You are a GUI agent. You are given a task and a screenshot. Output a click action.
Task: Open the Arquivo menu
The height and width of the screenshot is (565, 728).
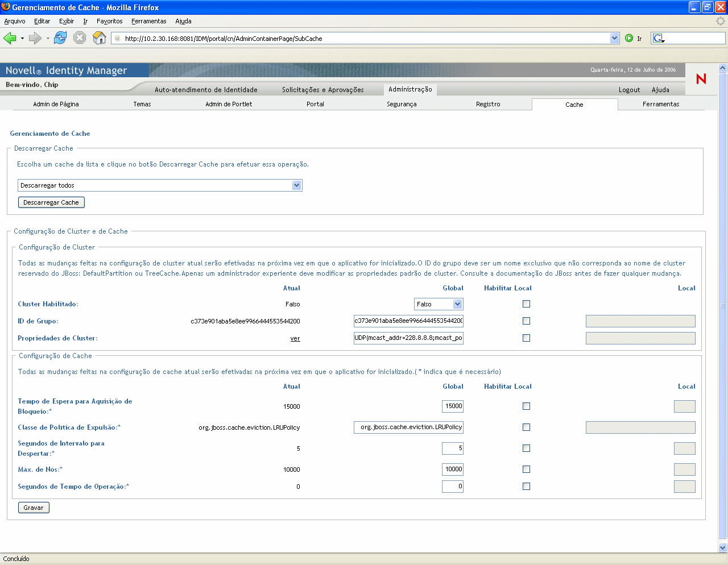(x=15, y=21)
